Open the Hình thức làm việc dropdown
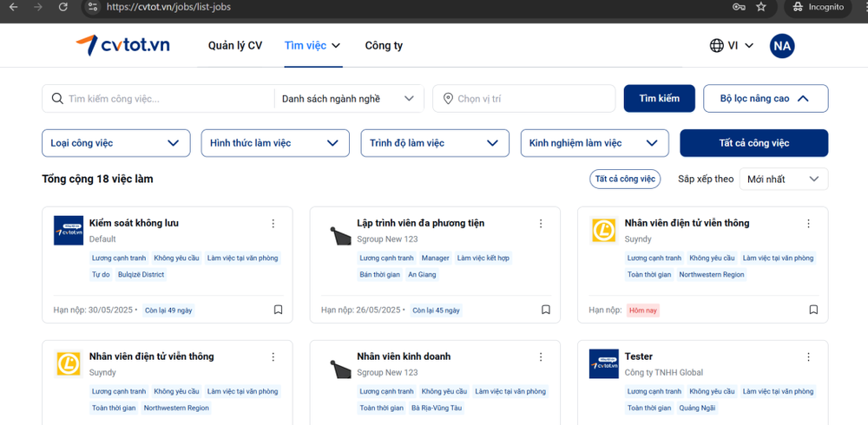Image resolution: width=868 pixels, height=425 pixels. (274, 143)
